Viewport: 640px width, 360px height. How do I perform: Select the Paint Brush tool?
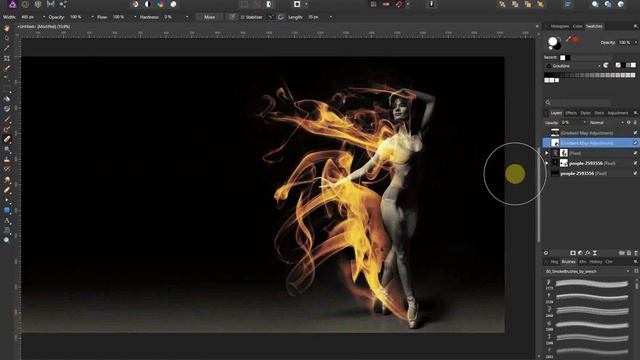point(7,119)
